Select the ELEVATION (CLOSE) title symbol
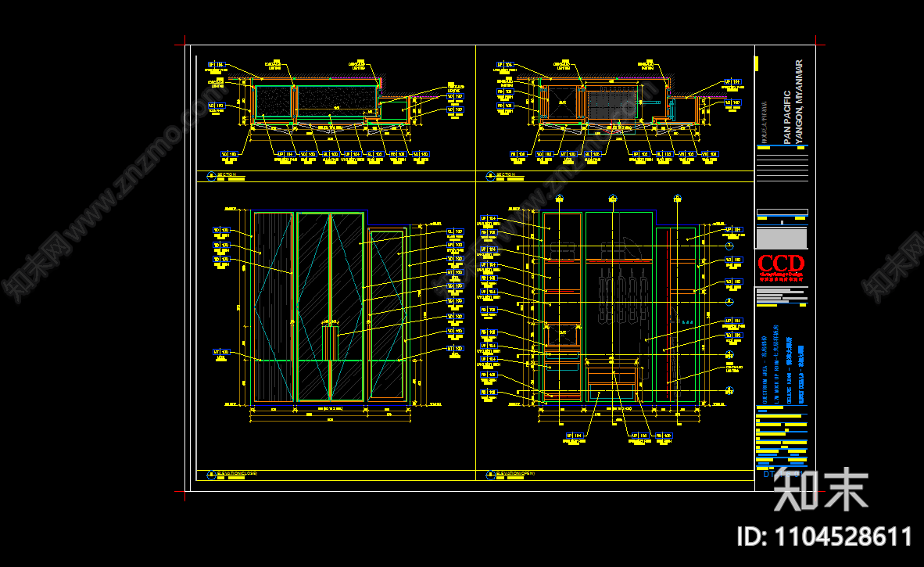Screen dimensions: 924x567 (x=211, y=475)
